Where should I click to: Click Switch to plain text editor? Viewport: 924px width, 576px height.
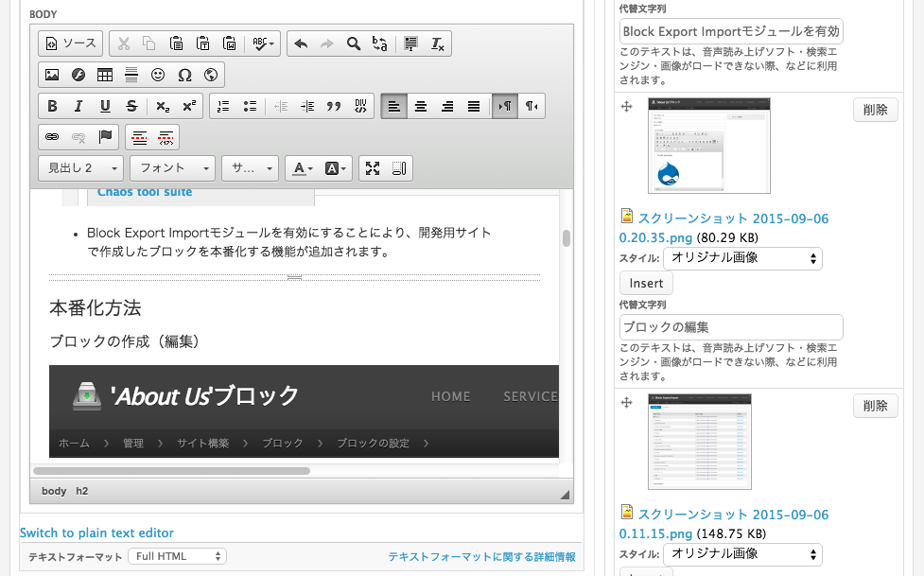pos(96,532)
